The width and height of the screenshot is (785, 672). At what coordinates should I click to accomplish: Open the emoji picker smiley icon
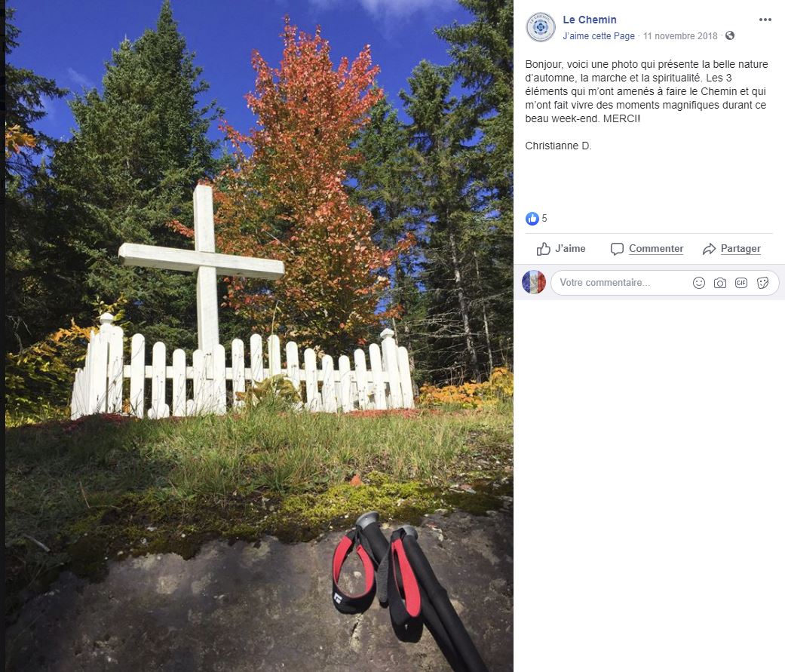[x=699, y=283]
